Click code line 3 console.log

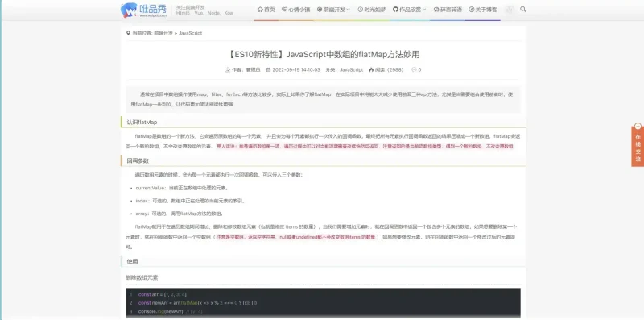coord(170,311)
